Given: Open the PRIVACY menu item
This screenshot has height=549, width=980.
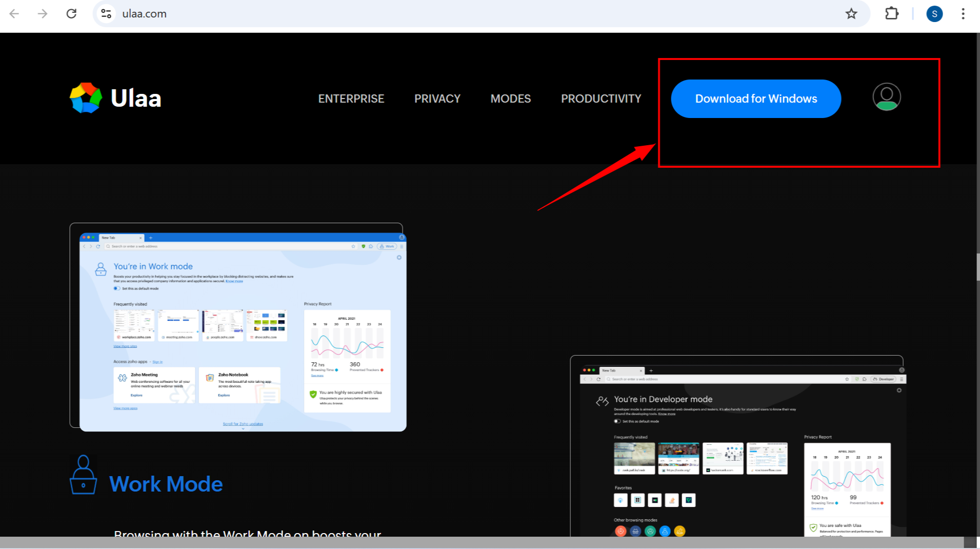Looking at the screenshot, I should pos(437,99).
